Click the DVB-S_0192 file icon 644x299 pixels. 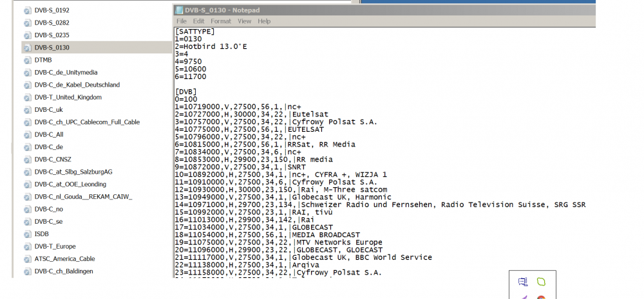(27, 11)
